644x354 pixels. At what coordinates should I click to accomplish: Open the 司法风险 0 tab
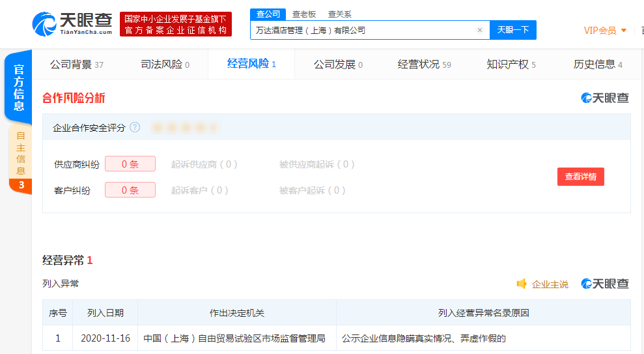165,65
